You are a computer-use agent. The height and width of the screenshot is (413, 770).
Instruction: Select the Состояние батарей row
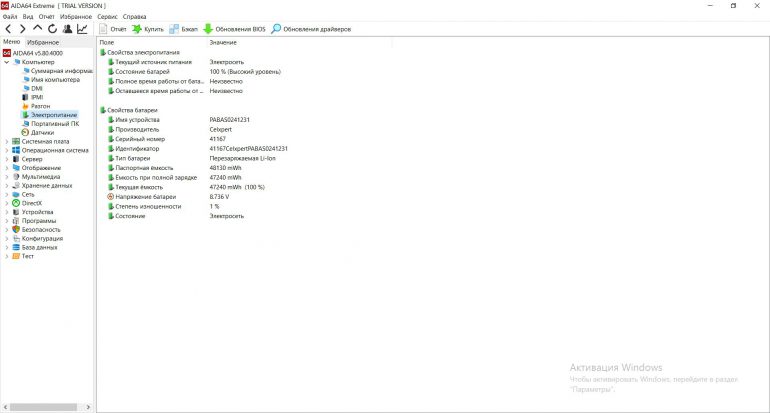[x=194, y=72]
